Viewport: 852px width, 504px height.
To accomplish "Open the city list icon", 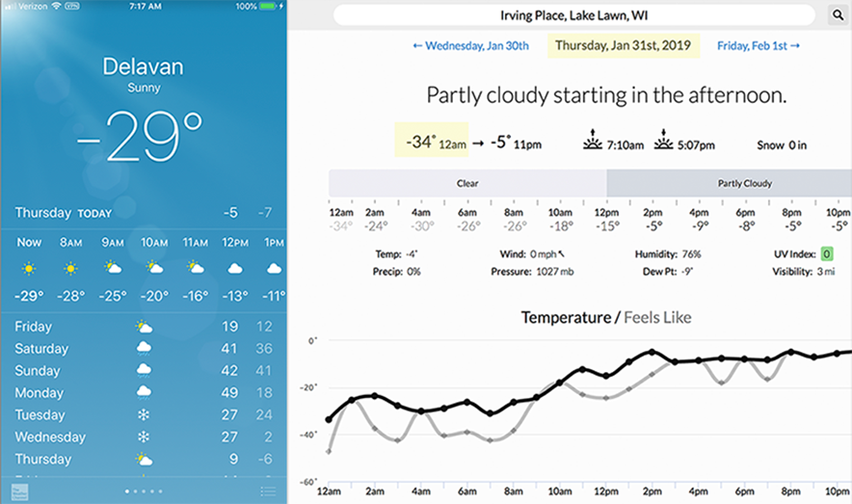I will [x=268, y=491].
